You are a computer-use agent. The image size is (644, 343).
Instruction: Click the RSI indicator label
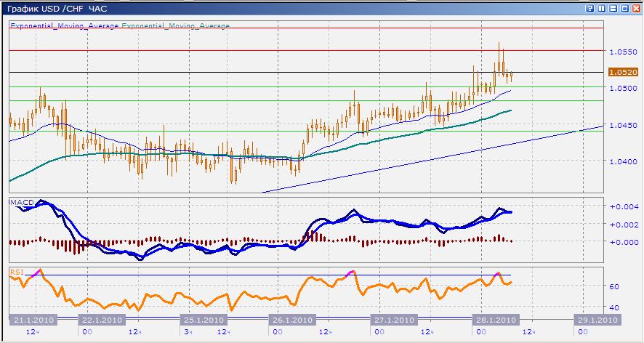coord(15,272)
